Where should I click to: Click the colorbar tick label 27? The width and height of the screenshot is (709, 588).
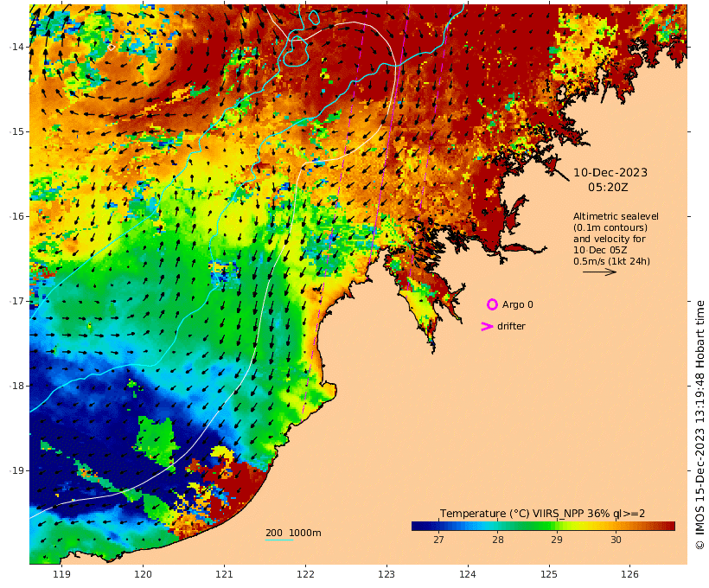(438, 540)
